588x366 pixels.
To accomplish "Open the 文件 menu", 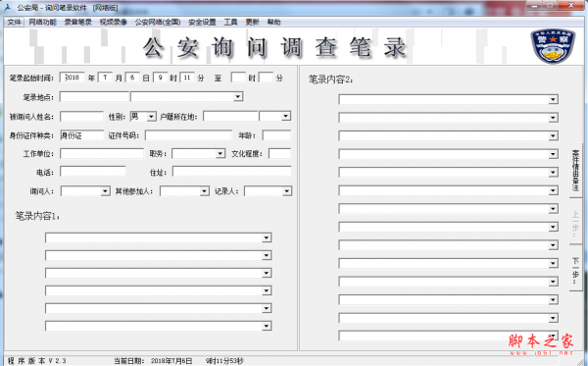I will 15,23.
